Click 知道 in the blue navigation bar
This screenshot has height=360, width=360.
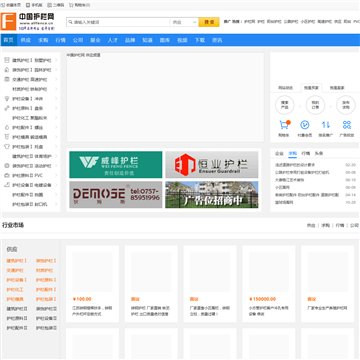point(147,40)
